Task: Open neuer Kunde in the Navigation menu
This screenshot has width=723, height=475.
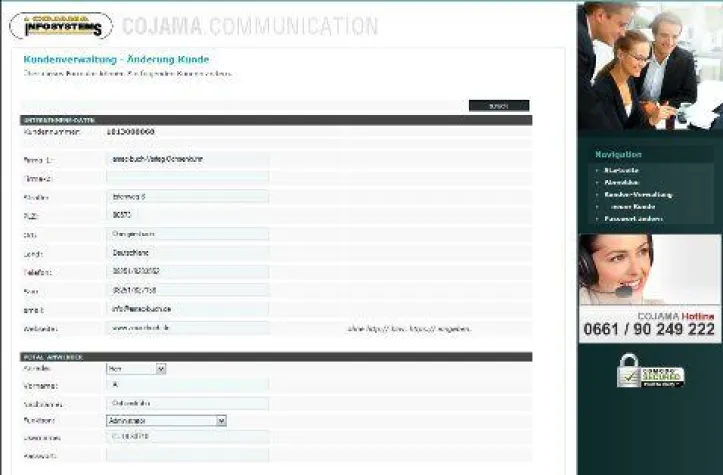Action: [x=633, y=207]
